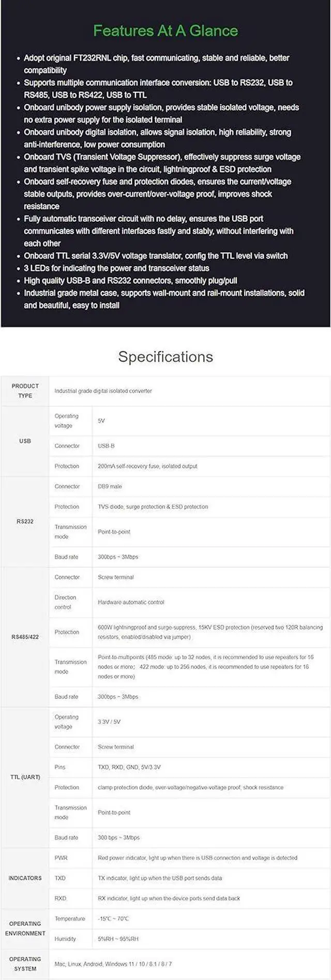Select the "3 LEDs for indicating" bullet line
331x980 pixels.
coord(116,268)
